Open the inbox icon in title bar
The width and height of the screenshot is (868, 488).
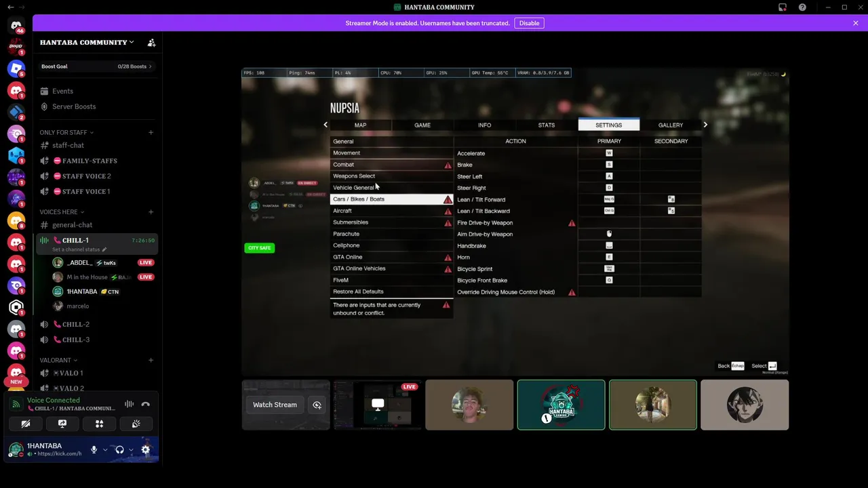click(x=783, y=7)
